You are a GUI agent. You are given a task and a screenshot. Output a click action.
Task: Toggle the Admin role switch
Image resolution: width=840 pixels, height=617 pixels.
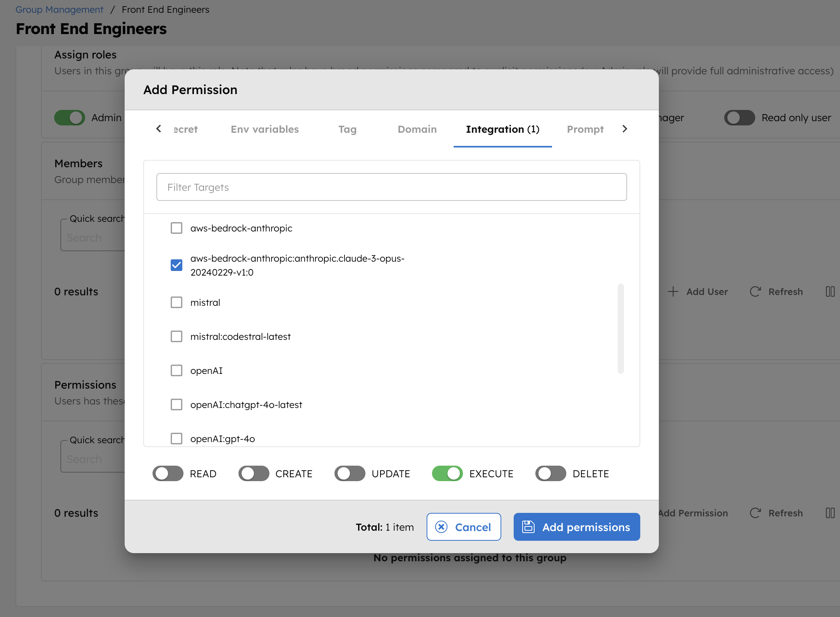[70, 118]
